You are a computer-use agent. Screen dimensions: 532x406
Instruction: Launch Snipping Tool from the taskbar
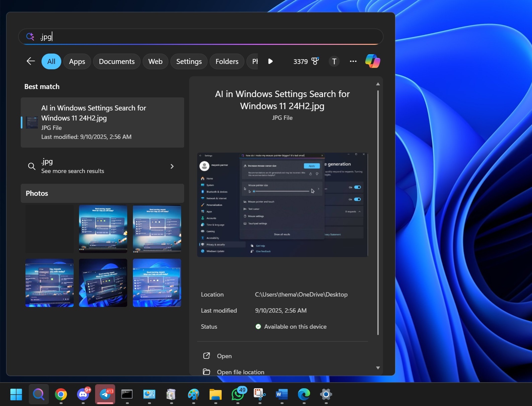[259, 394]
